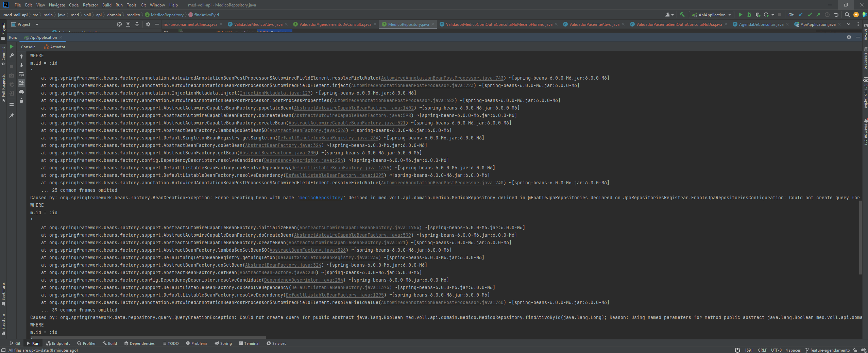Image resolution: width=868 pixels, height=353 pixels.
Task: Open the Terminal tool window button
Action: coord(249,343)
